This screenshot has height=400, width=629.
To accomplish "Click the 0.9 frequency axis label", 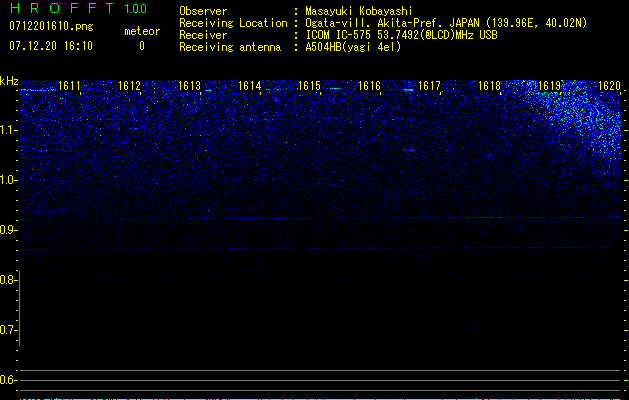I will 8,230.
